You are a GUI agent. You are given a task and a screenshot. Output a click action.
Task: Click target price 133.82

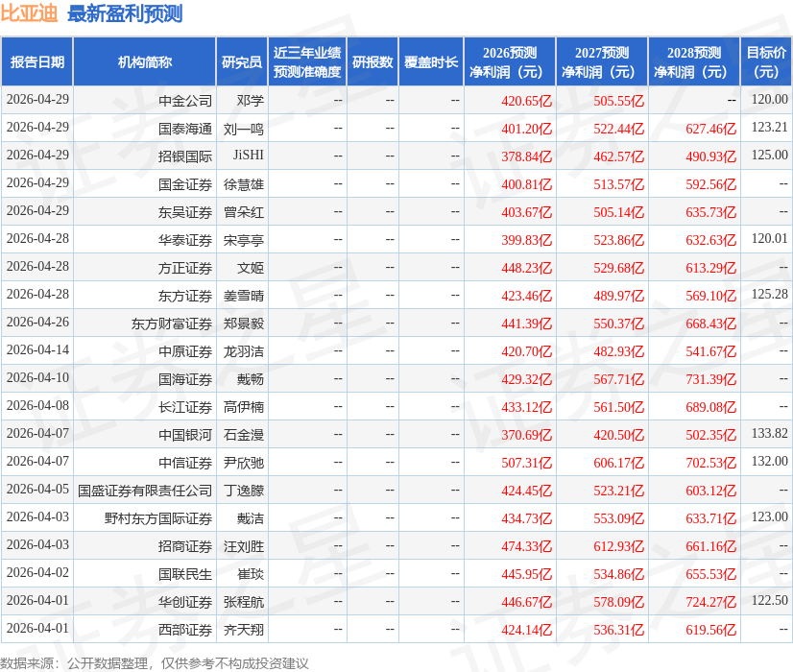click(x=769, y=433)
